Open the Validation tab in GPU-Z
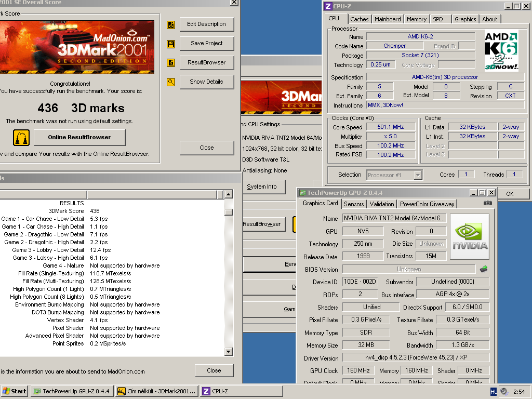This screenshot has height=399, width=532. (382, 204)
